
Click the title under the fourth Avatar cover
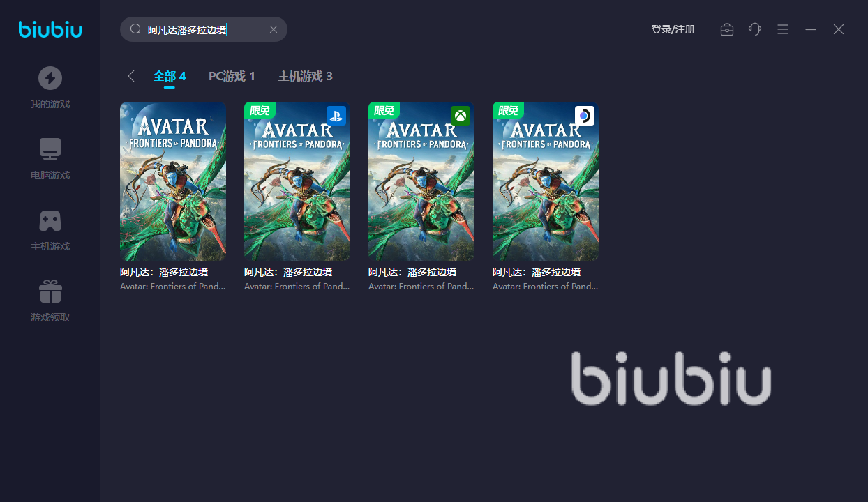coord(537,272)
